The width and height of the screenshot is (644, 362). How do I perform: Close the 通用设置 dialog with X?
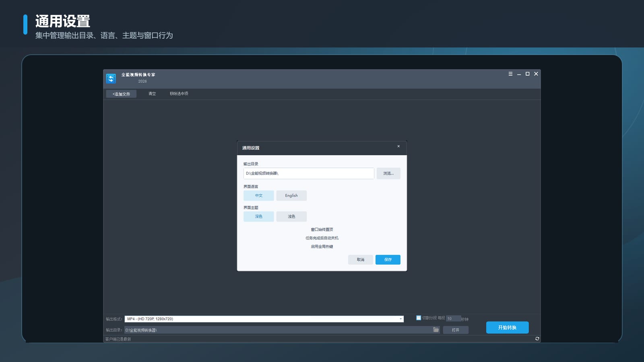[x=398, y=146]
